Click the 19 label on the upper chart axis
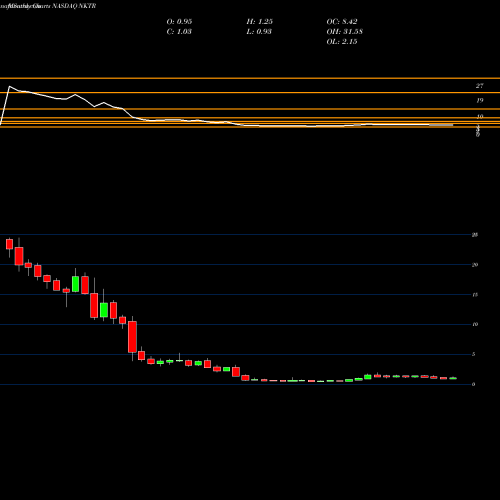Image resolution: width=500 pixels, height=500 pixels. tap(479, 100)
